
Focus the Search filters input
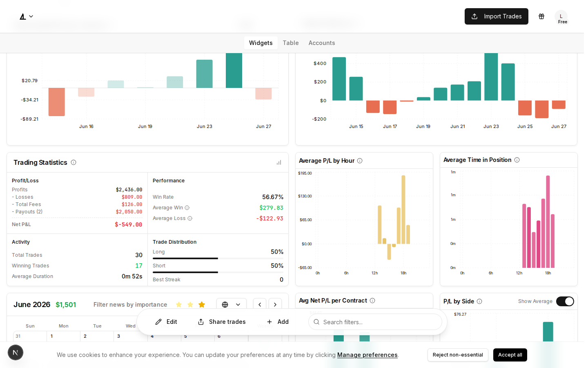[x=375, y=322]
